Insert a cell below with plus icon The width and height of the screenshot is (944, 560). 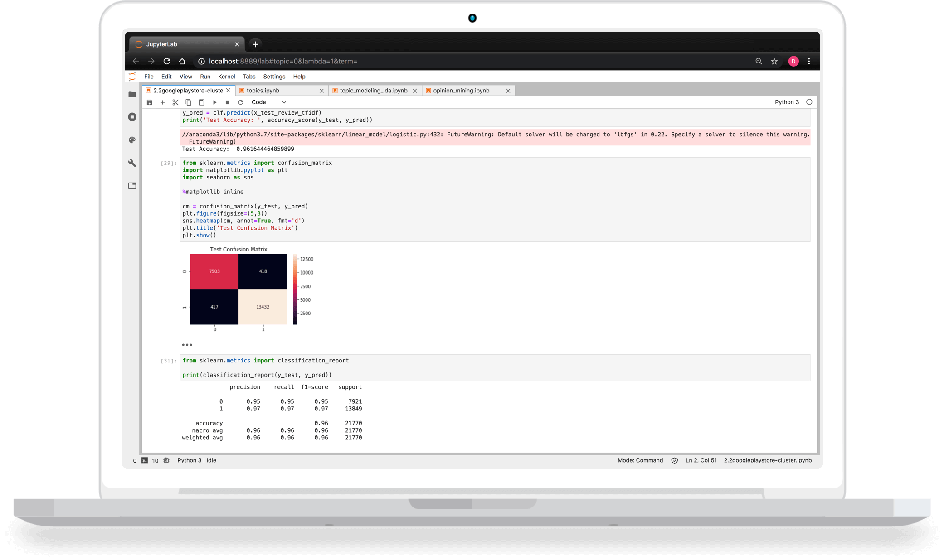click(162, 102)
